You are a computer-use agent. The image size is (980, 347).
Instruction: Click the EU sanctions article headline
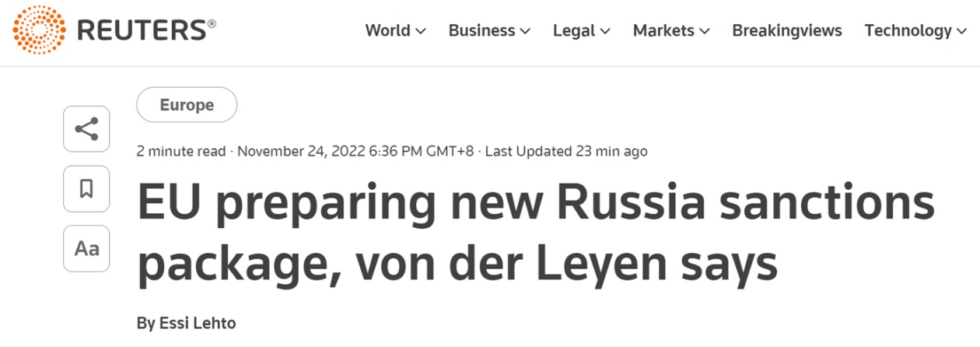point(535,233)
